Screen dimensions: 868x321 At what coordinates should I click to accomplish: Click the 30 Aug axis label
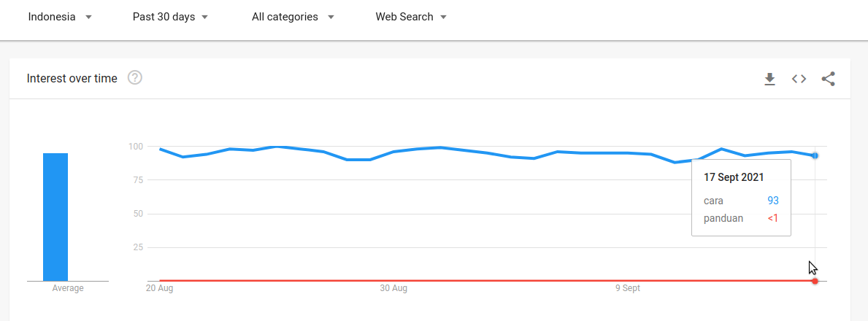pyautogui.click(x=393, y=288)
